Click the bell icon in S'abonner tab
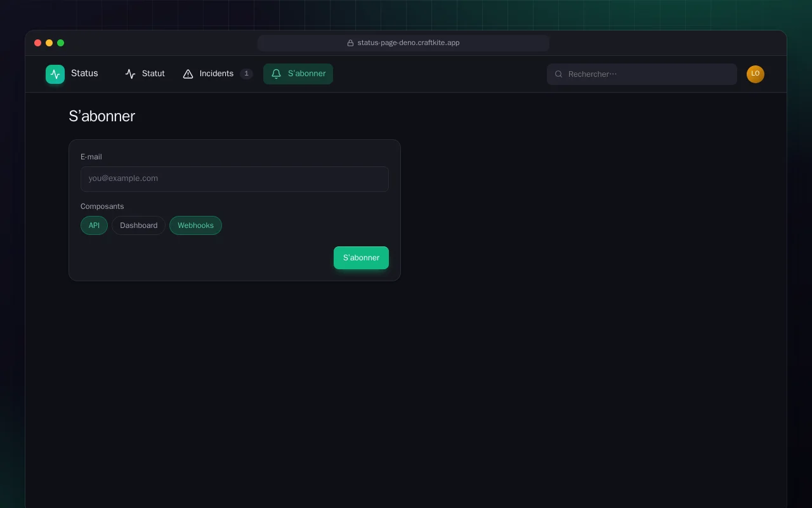 [276, 74]
